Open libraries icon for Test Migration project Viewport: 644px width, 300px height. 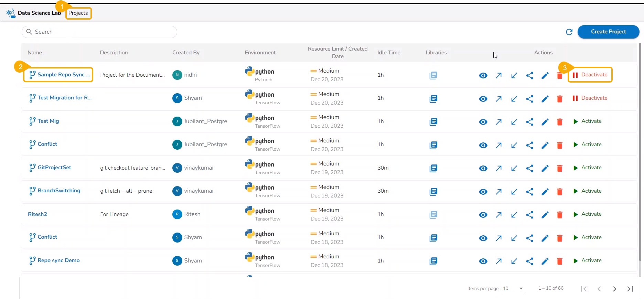(x=433, y=99)
